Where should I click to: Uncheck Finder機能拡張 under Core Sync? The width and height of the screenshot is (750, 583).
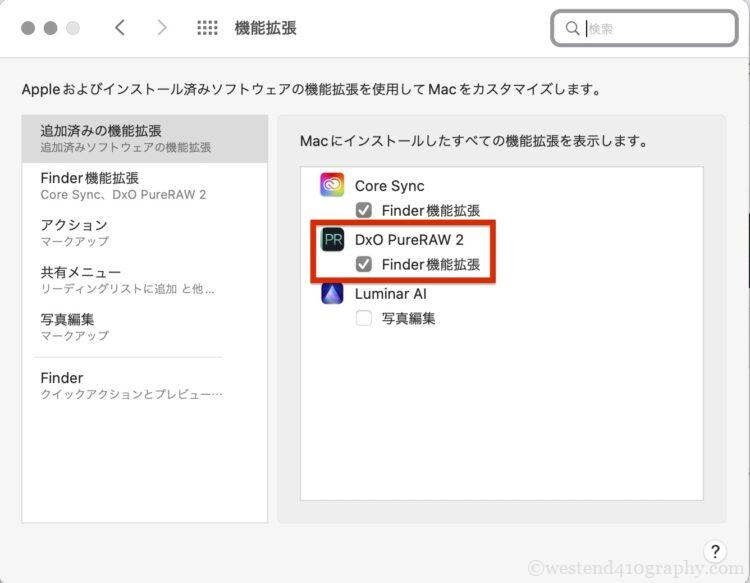point(364,209)
